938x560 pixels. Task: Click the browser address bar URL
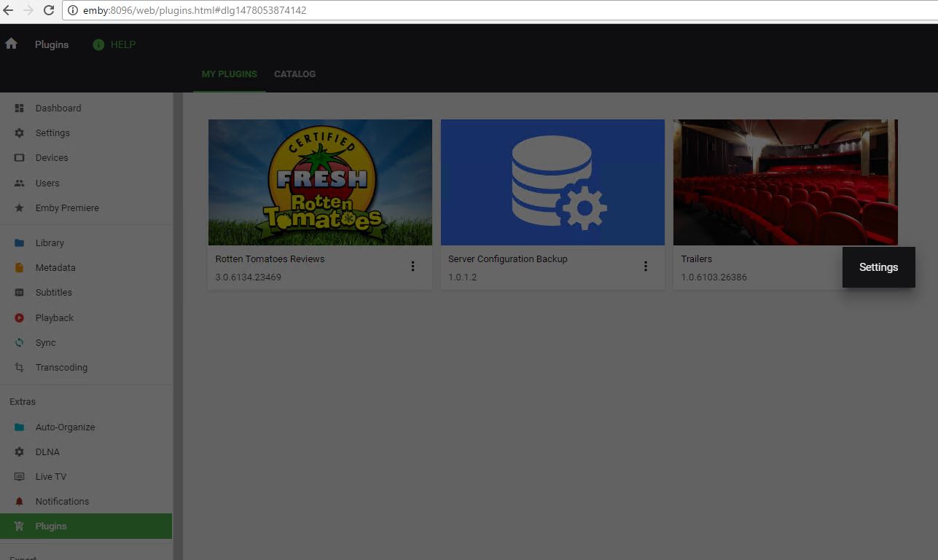[195, 11]
